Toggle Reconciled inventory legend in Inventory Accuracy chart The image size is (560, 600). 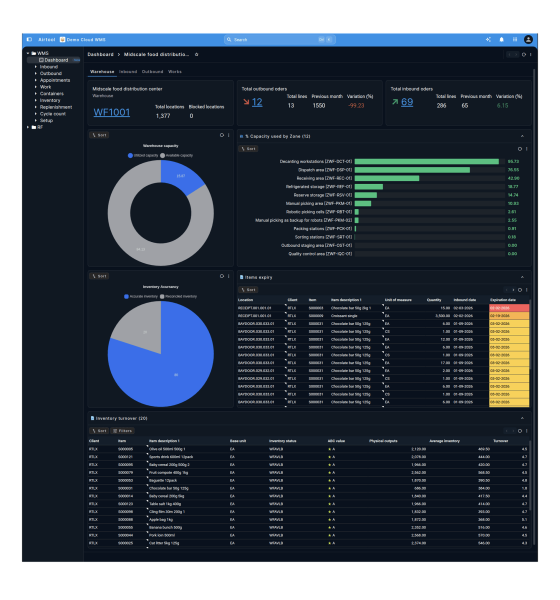pyautogui.click(x=178, y=297)
